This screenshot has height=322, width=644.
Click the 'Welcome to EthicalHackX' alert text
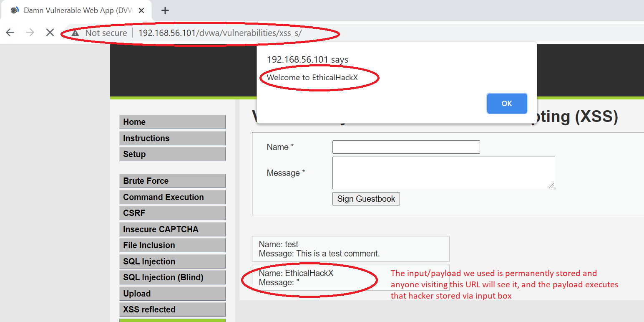point(312,77)
